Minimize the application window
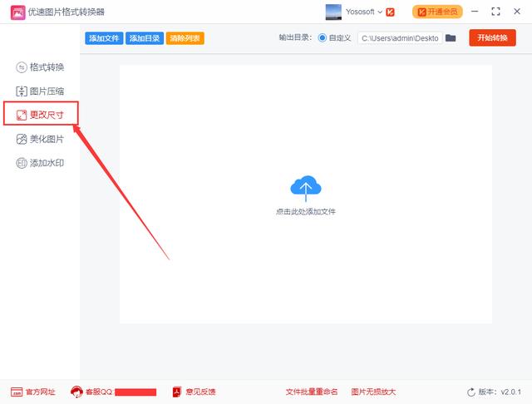The image size is (532, 404). 475,12
